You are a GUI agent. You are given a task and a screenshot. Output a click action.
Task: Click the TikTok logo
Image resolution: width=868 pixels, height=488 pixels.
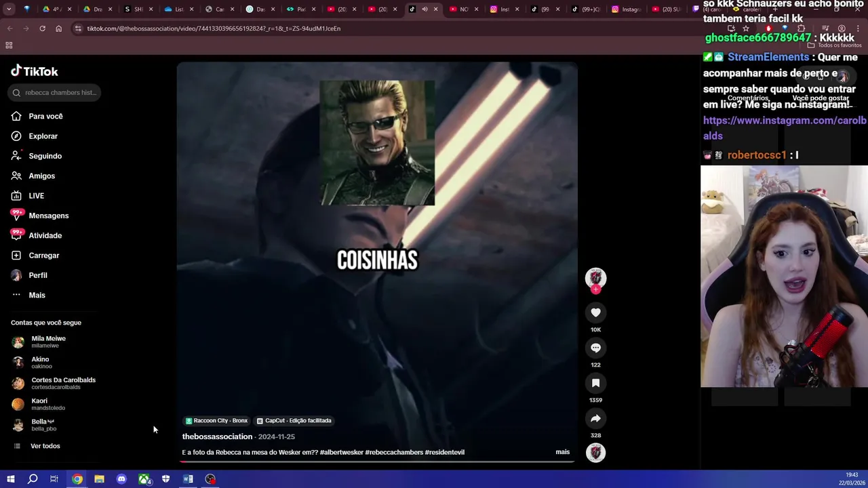(x=35, y=71)
